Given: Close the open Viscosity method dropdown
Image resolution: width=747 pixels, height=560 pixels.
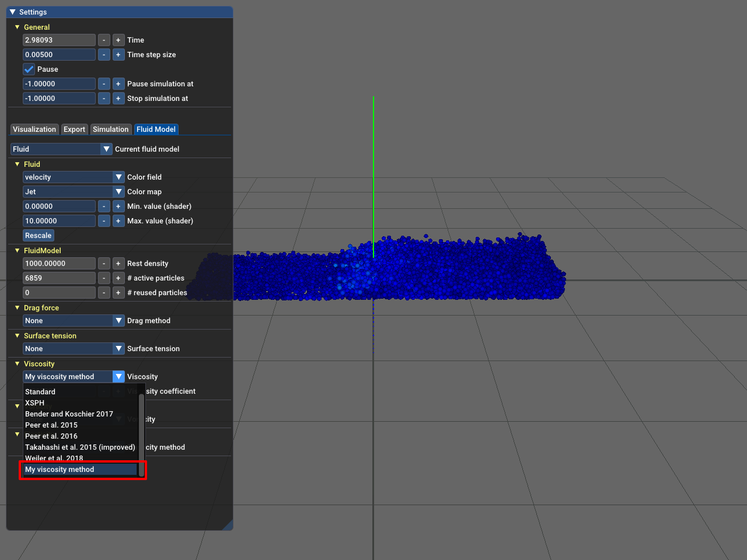Looking at the screenshot, I should (x=74, y=377).
